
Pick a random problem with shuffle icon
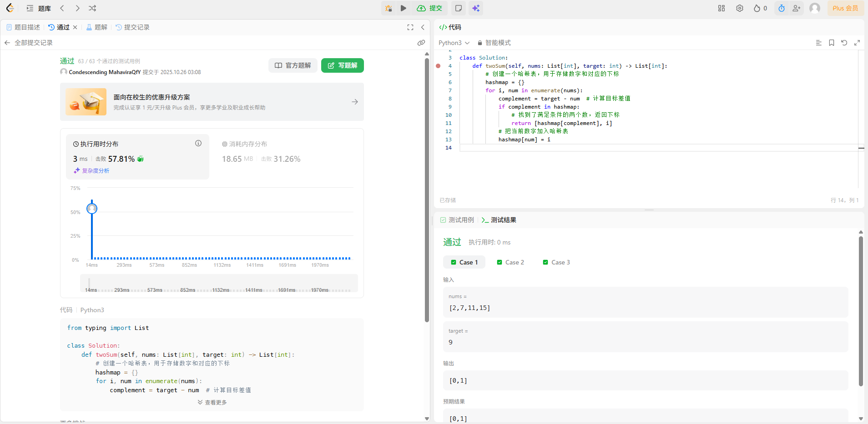[92, 8]
